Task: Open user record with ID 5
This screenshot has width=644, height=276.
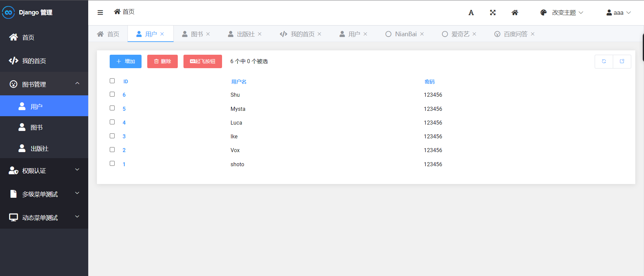Action: coord(124,109)
